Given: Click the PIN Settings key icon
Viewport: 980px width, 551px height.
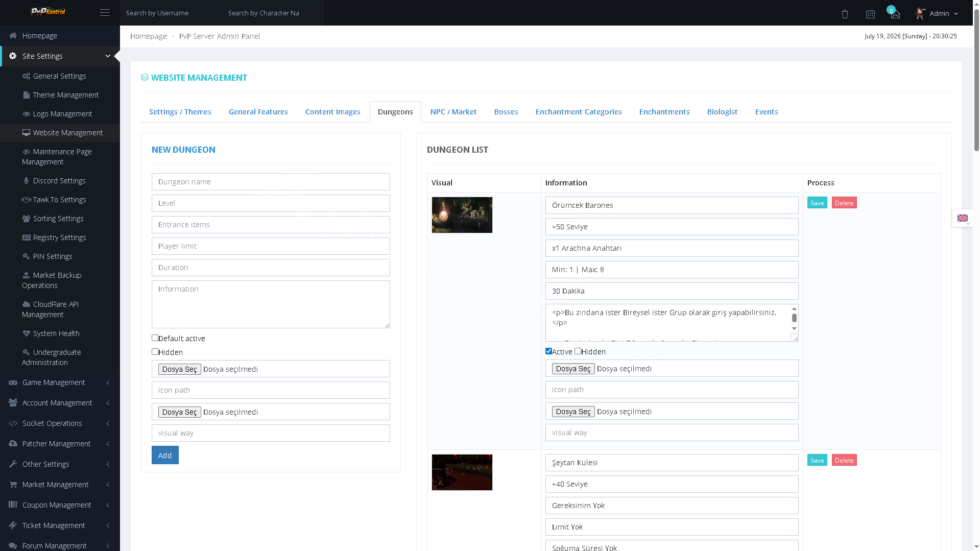Looking at the screenshot, I should (27, 256).
